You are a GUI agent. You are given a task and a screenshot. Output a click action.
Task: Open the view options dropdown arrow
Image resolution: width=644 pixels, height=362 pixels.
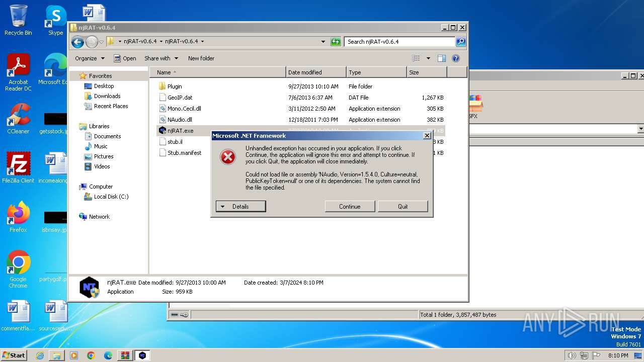[x=428, y=58]
